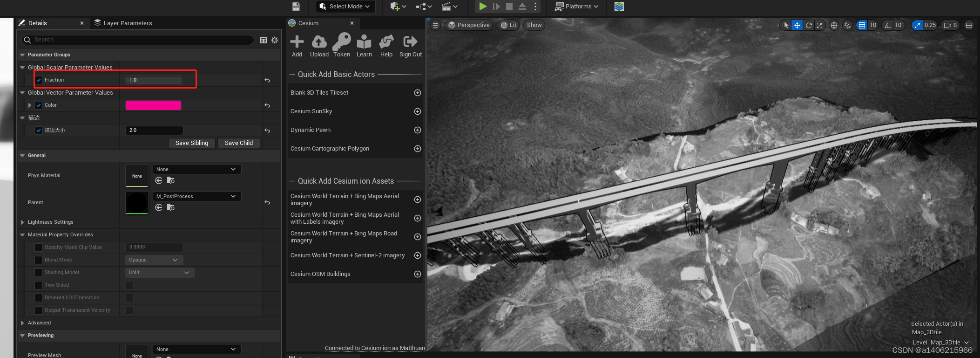Activate the Rotate tool in viewport

pos(809,25)
